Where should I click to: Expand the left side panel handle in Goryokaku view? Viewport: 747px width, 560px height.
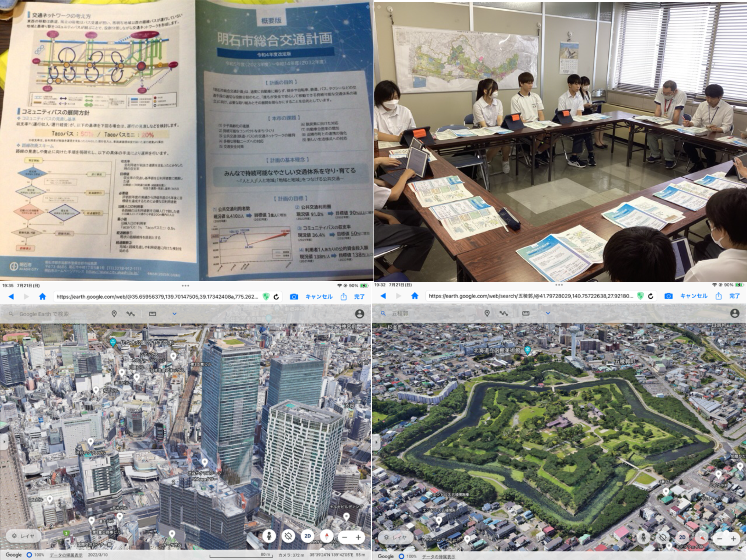(x=376, y=442)
